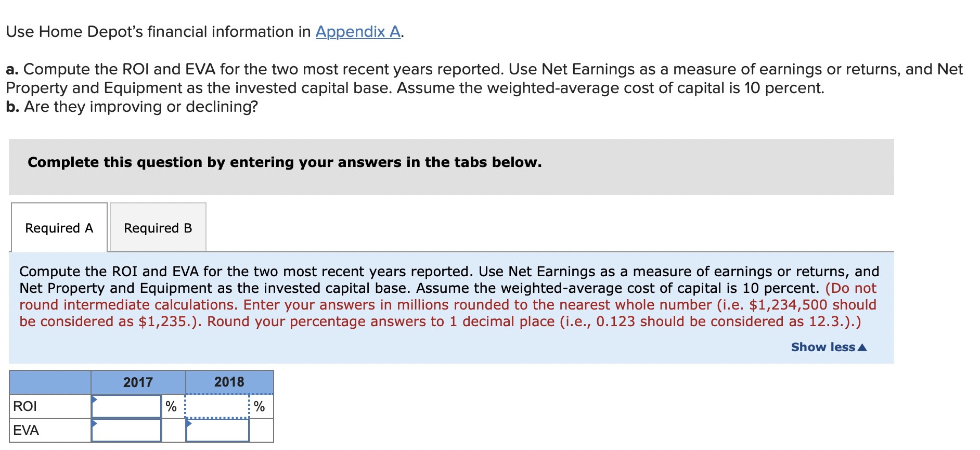The height and width of the screenshot is (450, 980).
Task: Open the Appendix A hyperlink
Action: tap(358, 32)
